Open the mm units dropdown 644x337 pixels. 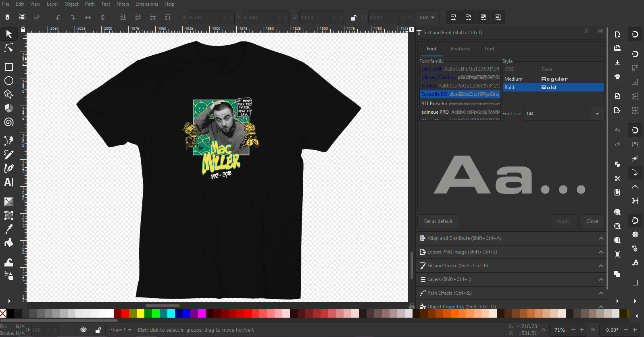427,17
